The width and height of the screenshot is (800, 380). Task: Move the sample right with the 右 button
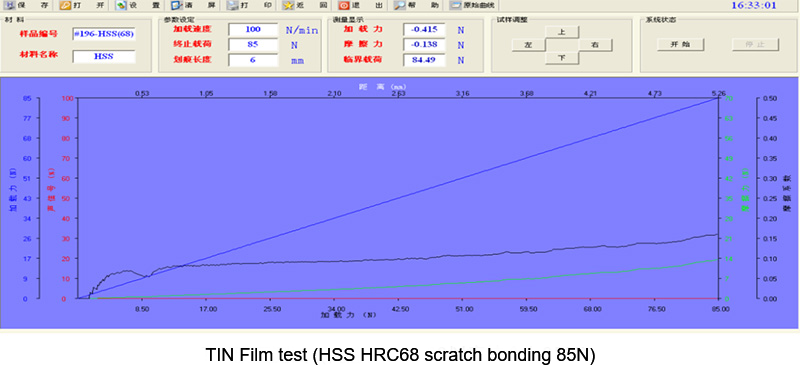pos(595,45)
